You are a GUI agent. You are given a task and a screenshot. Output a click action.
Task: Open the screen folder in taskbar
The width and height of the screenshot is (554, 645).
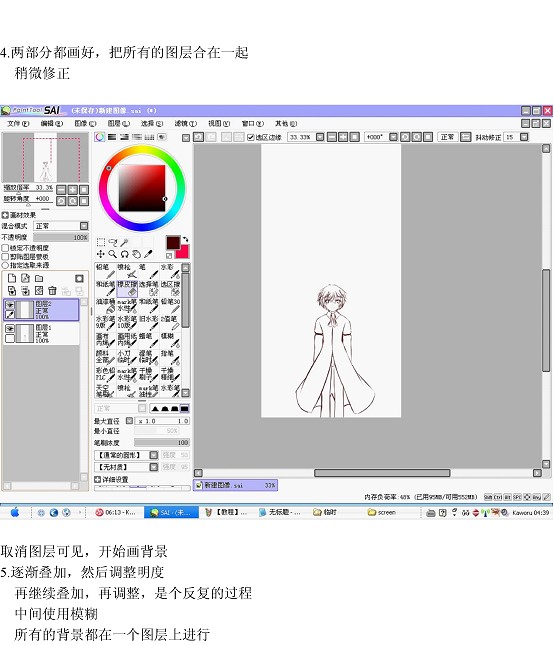pos(382,513)
